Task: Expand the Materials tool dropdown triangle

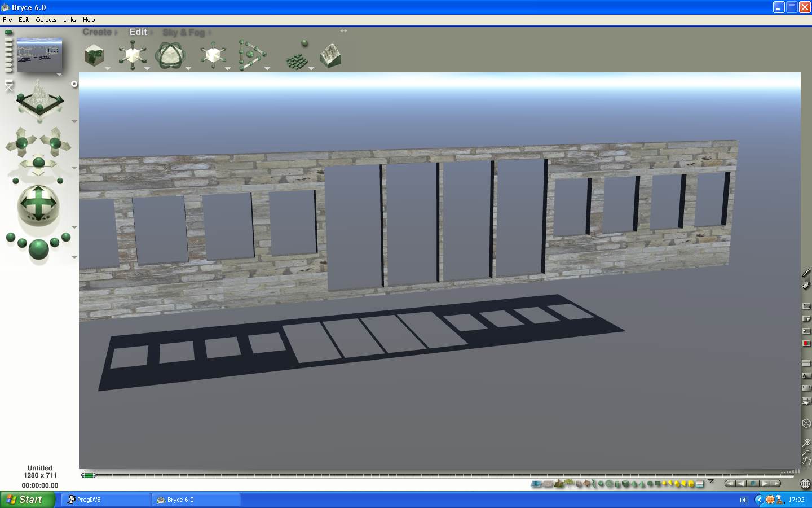Action: click(x=108, y=69)
